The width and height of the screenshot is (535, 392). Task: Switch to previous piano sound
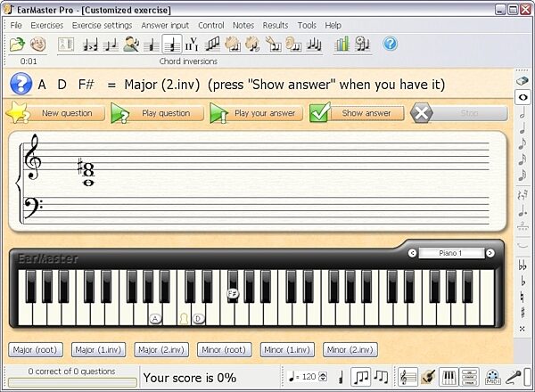point(412,253)
